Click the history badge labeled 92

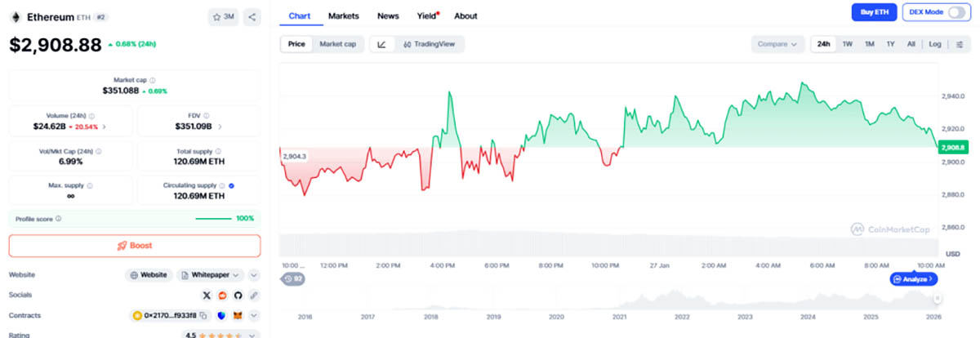tap(292, 279)
